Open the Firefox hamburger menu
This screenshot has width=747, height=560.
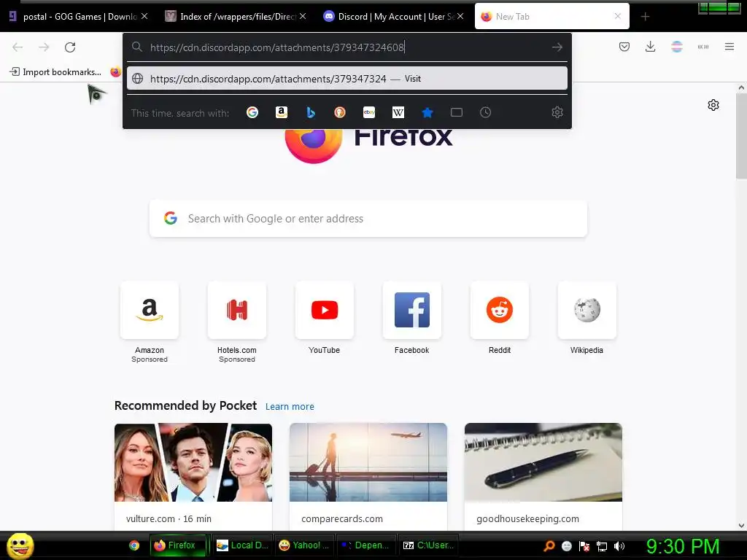(729, 47)
